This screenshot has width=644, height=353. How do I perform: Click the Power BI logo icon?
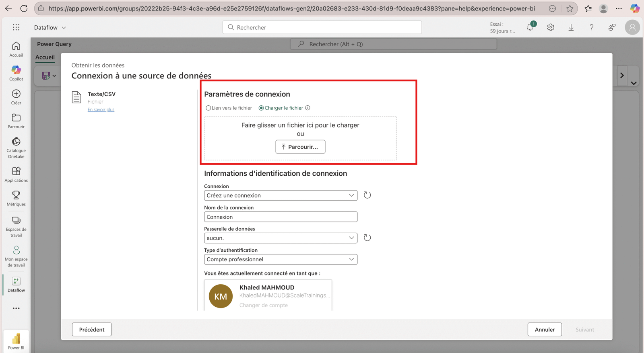click(x=16, y=339)
